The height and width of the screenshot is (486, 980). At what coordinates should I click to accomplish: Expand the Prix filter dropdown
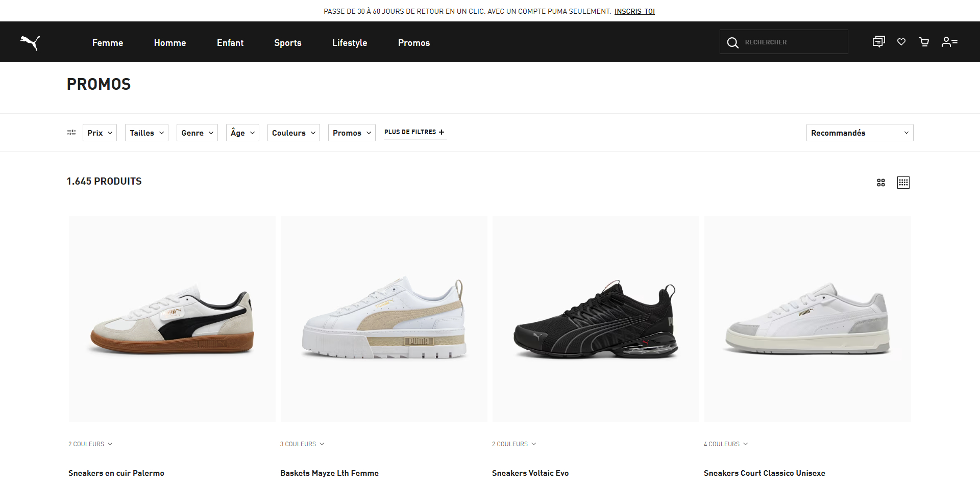100,133
